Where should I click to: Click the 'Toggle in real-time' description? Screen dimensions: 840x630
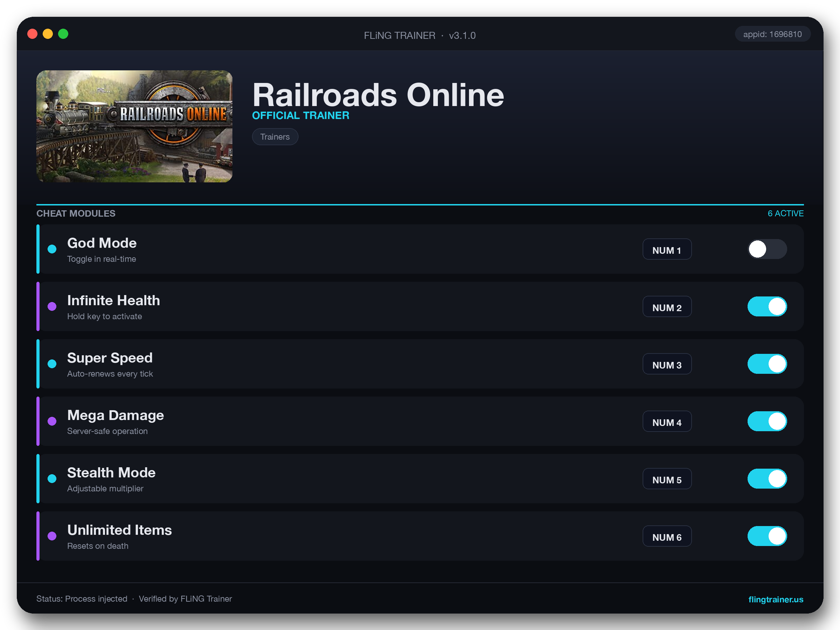101,259
